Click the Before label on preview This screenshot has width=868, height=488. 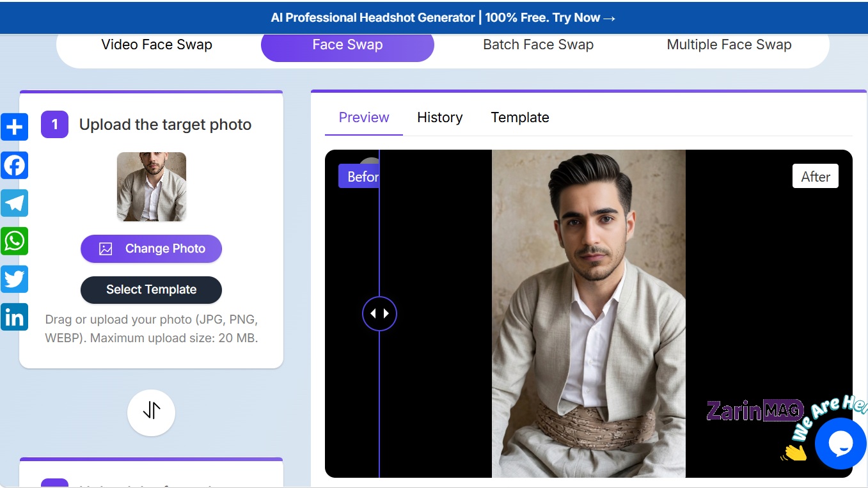coord(359,177)
